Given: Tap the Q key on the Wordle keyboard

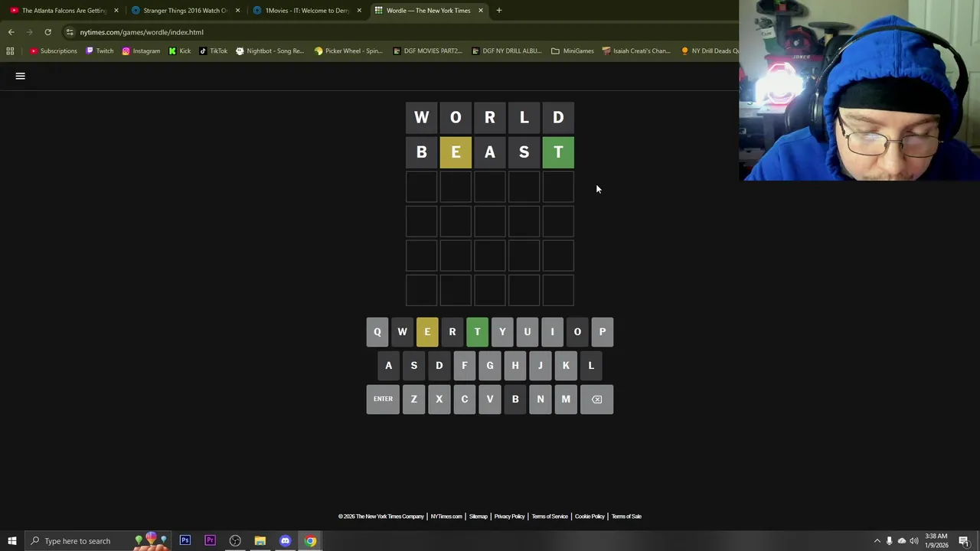Looking at the screenshot, I should (377, 332).
